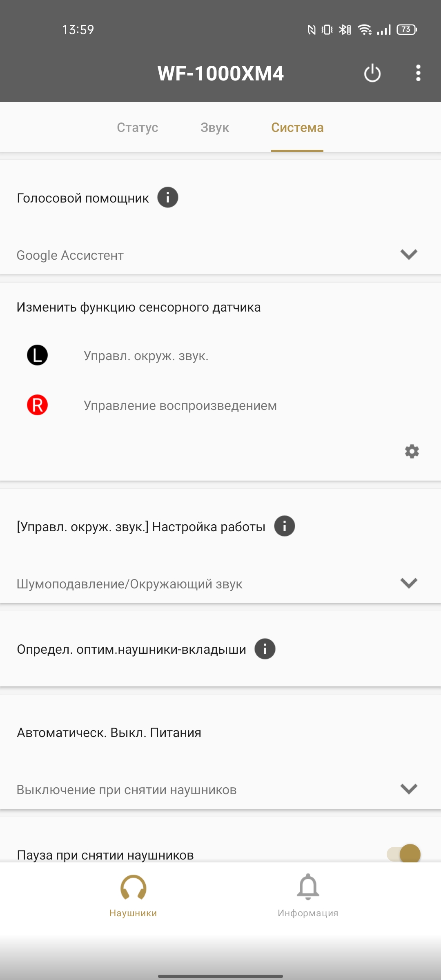The height and width of the screenshot is (980, 441).
Task: Expand Шумоподавление/Окружающий звук dropdown
Action: [220, 584]
